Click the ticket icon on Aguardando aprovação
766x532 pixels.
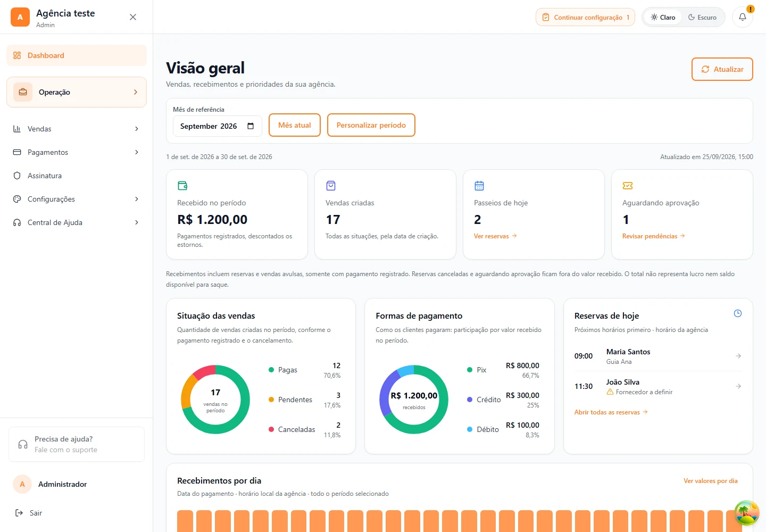click(x=628, y=186)
